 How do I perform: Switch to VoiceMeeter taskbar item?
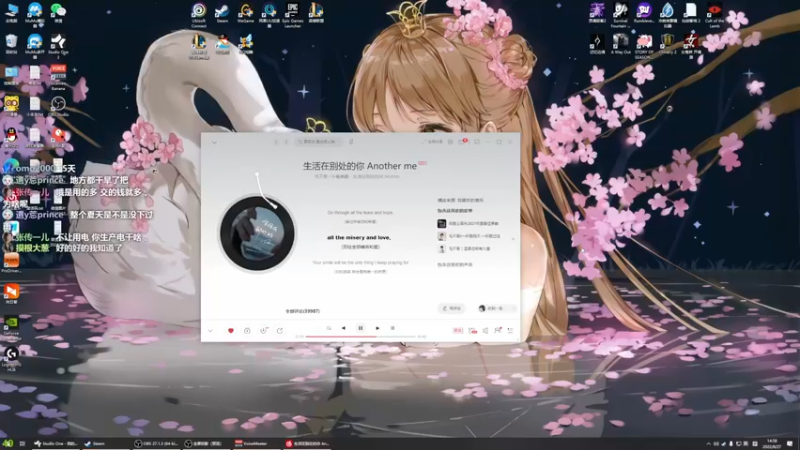pyautogui.click(x=255, y=444)
